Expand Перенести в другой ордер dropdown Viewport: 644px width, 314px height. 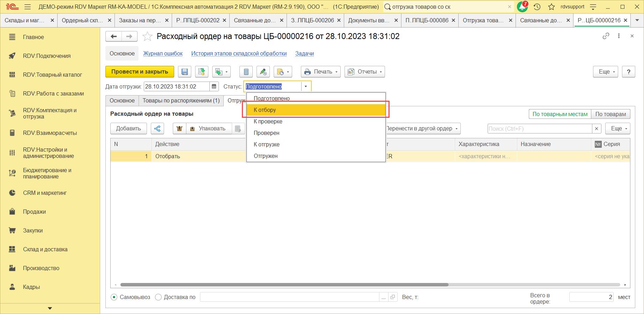pyautogui.click(x=422, y=129)
